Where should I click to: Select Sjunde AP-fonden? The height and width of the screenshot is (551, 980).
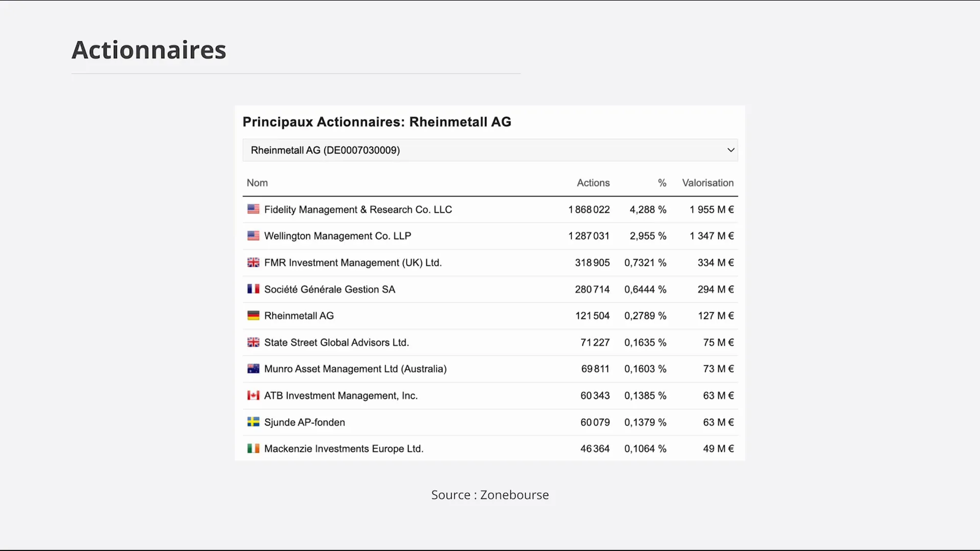304,422
